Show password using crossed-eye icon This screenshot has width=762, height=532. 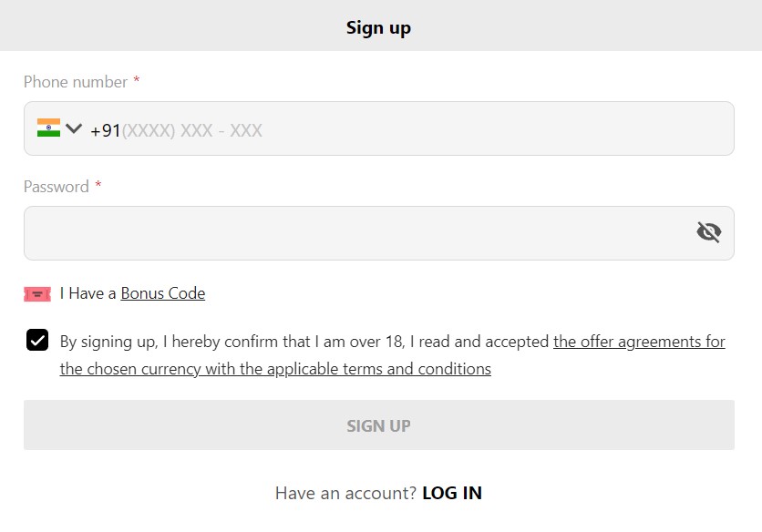pyautogui.click(x=708, y=231)
